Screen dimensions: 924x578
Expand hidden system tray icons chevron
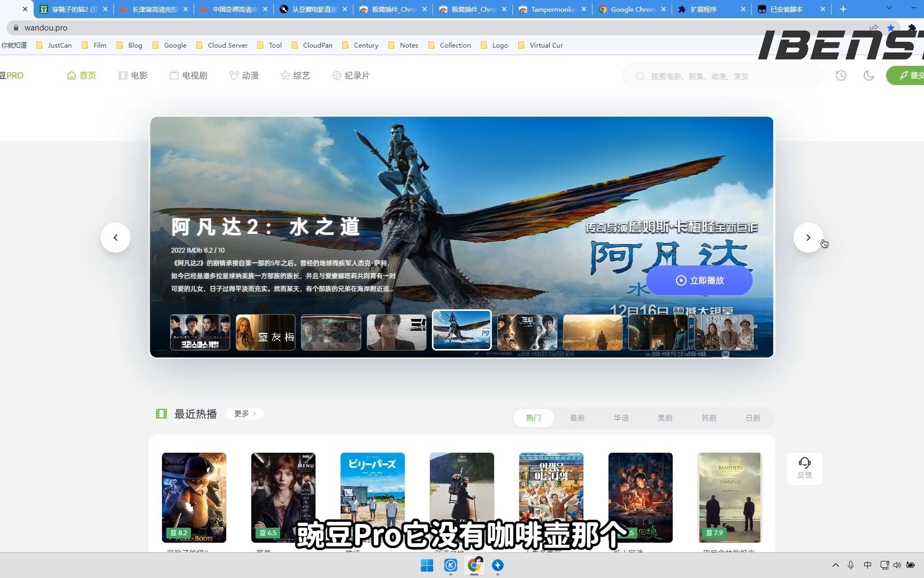pos(835,565)
